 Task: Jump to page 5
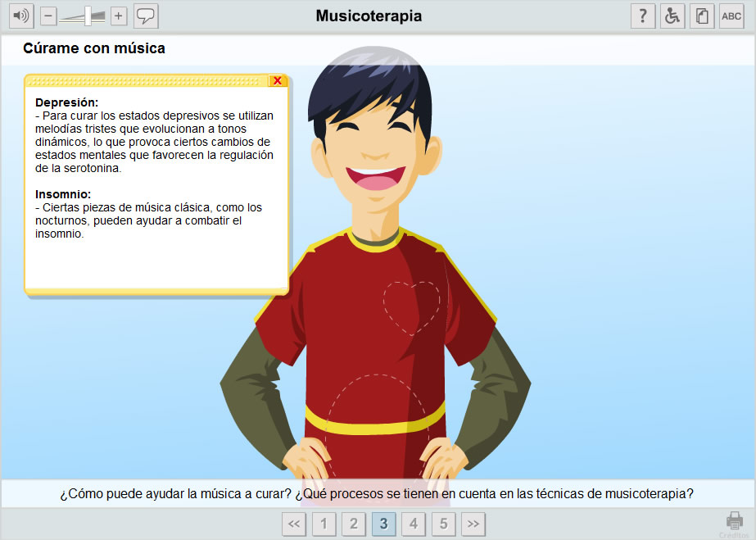pos(444,524)
